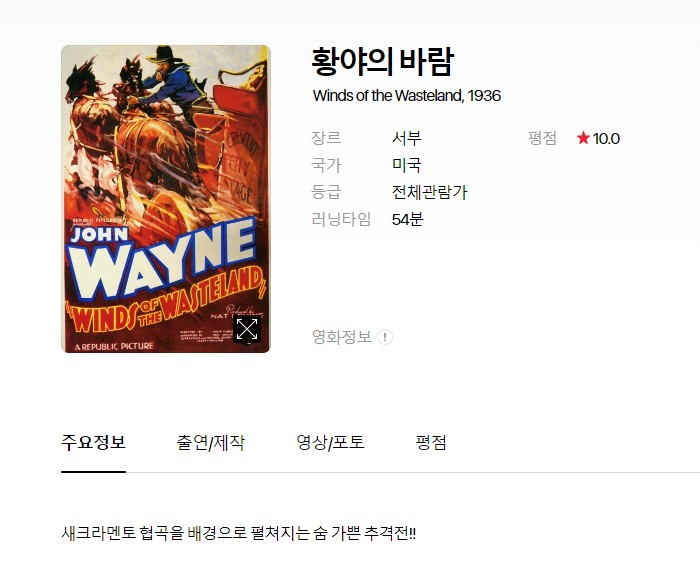Screen dimensions: 700x585
Task: Click the 미국 country value
Action: [x=406, y=165]
